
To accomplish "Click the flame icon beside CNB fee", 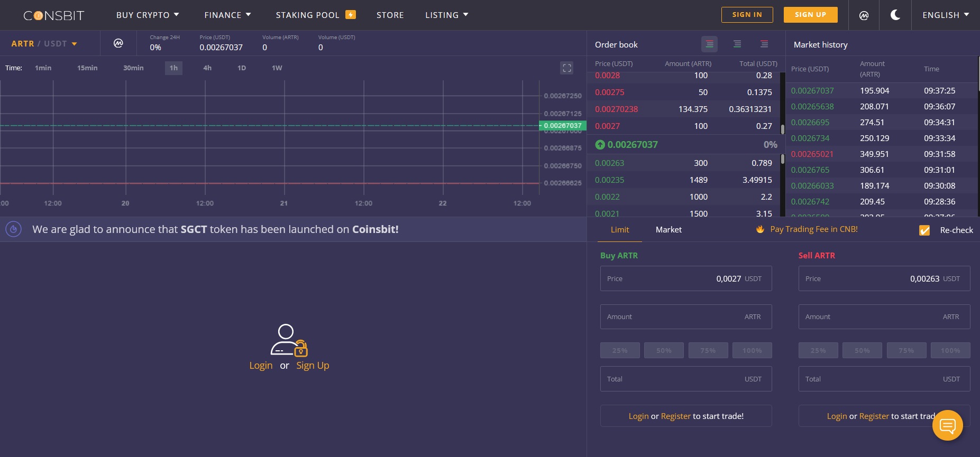I will pos(760,229).
